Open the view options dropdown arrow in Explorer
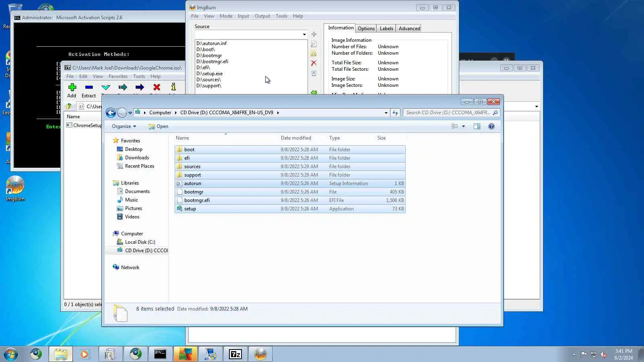The width and height of the screenshot is (644, 362). click(x=463, y=126)
